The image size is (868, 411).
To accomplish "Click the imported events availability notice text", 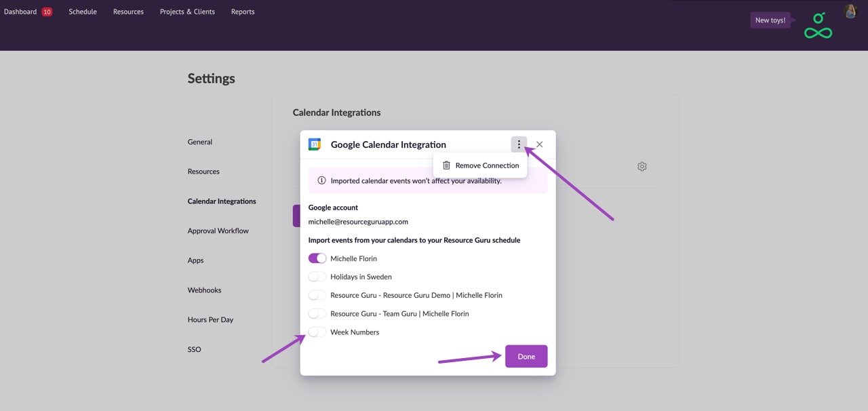I will point(416,181).
